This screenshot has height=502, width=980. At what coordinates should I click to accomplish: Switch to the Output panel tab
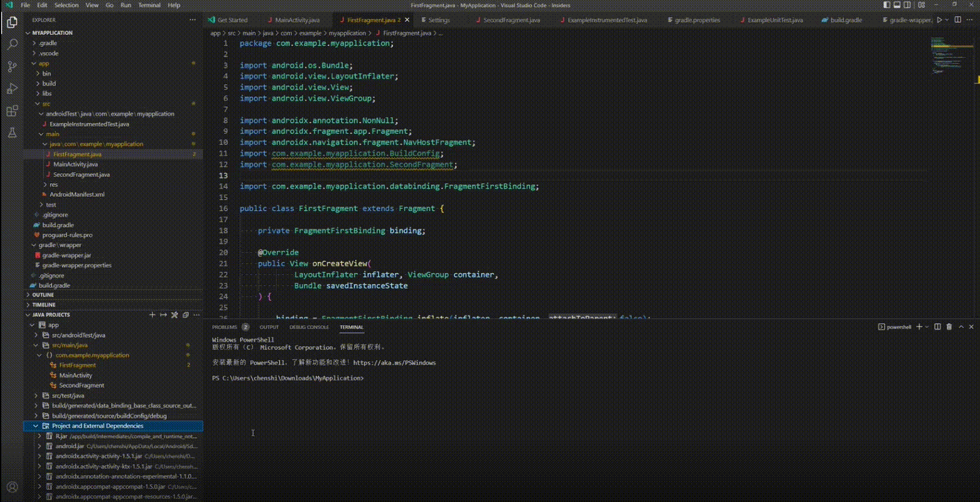point(269,327)
